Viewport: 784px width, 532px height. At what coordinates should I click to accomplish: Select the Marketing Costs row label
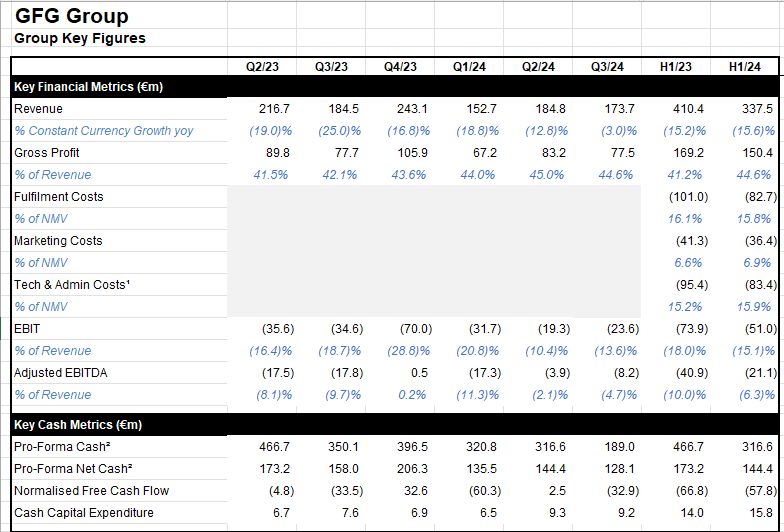(x=58, y=241)
